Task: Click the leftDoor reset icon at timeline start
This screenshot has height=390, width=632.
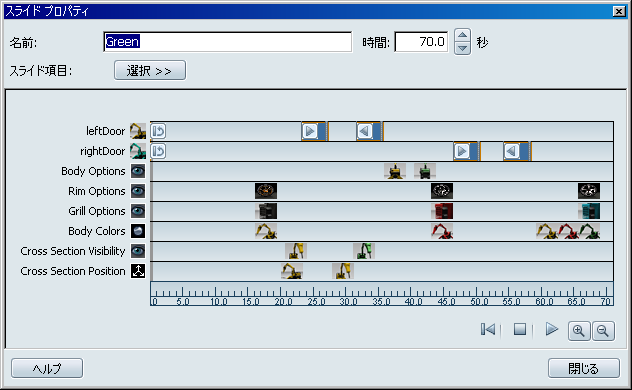Action: tap(158, 131)
